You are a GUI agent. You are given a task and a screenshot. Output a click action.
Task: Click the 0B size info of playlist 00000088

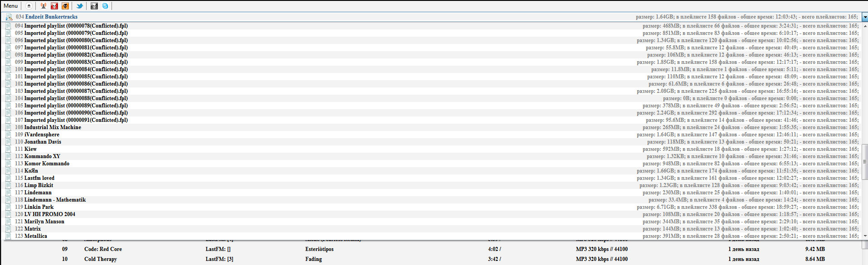coord(761,98)
